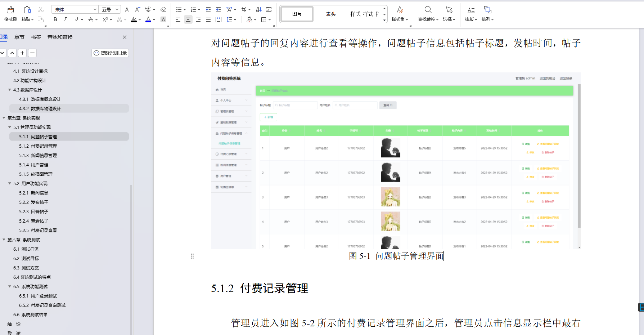Open find and replace (查找替换)

[427, 14]
